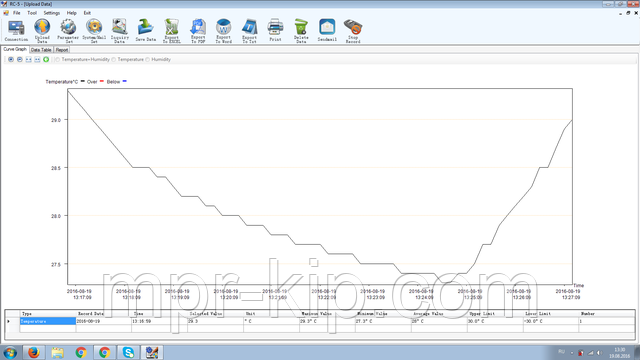Switch to the Data Table tab
This screenshot has width=640, height=360.
point(41,50)
